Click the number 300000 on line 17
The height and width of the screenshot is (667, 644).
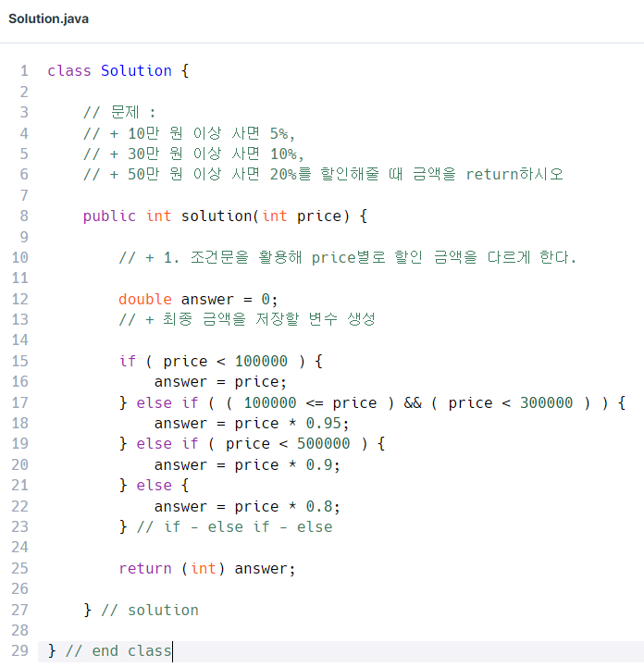point(546,402)
